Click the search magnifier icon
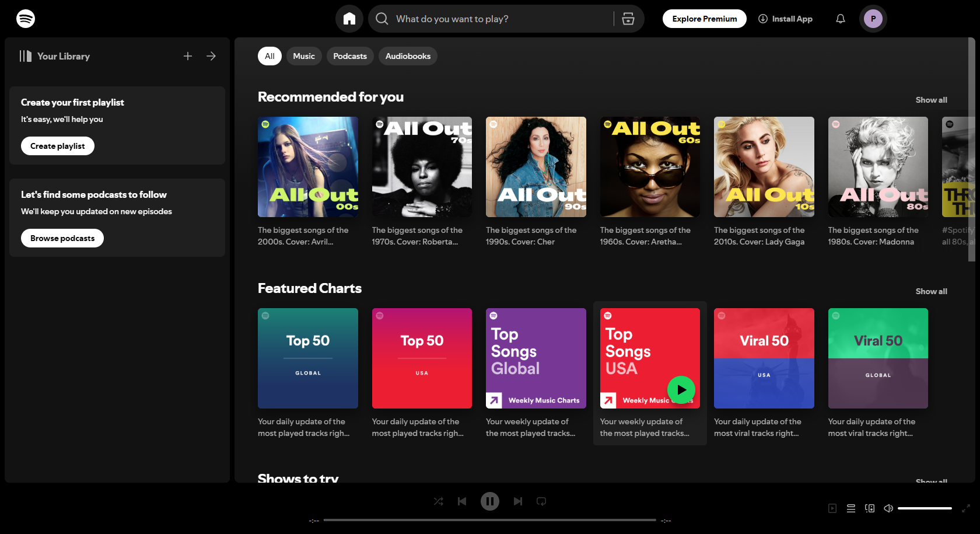This screenshot has height=534, width=980. [382, 19]
